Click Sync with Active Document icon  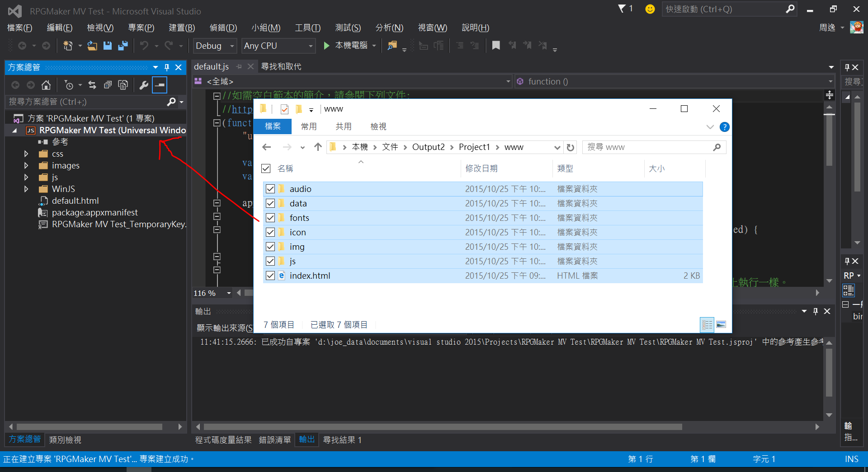click(x=92, y=85)
